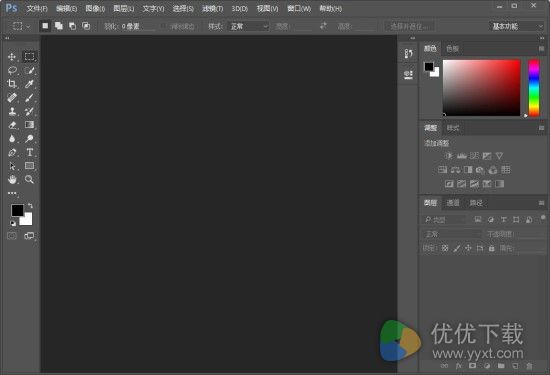Open the 滤镜 (Filter) menu
The width and height of the screenshot is (550, 375).
[x=213, y=8]
